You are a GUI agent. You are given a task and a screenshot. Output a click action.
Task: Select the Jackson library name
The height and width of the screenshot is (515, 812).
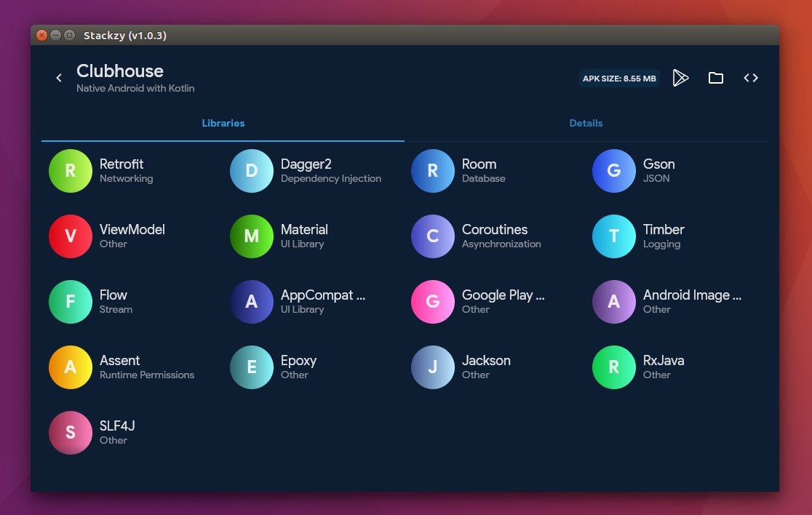(486, 360)
